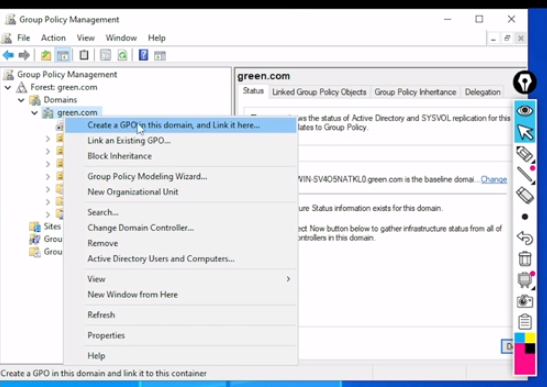
Task: Click the clipboard icon in the toolbar
Action: tap(84, 55)
